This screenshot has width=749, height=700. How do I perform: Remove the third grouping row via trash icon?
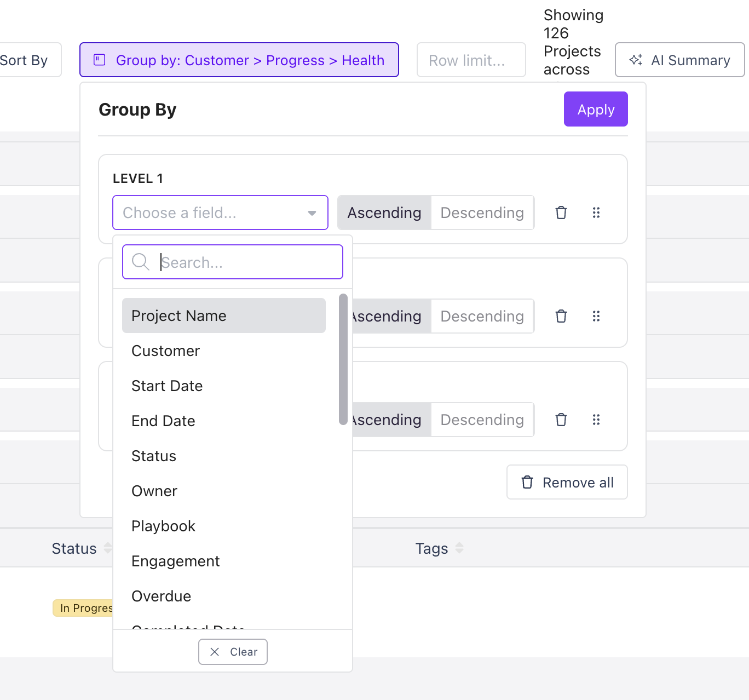click(x=561, y=420)
